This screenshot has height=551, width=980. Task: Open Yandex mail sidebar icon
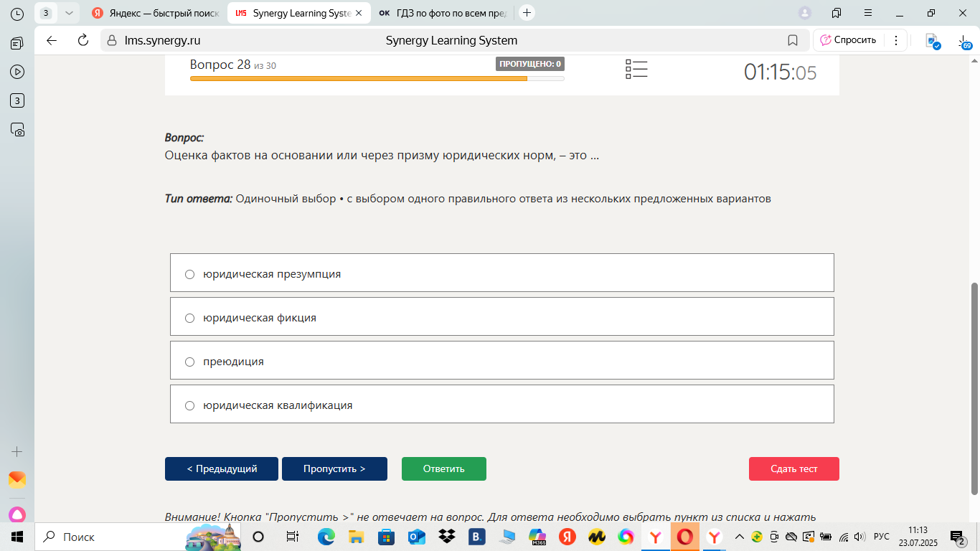pos(17,480)
